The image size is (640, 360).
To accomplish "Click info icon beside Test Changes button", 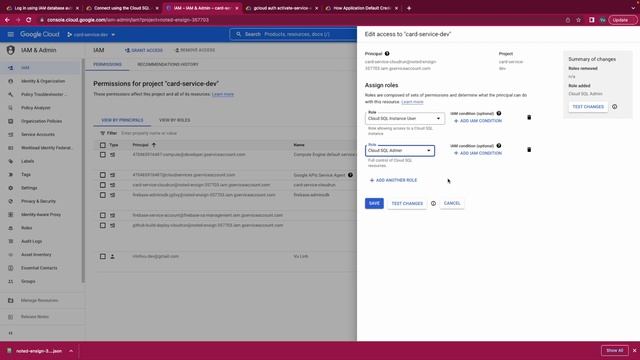I will tap(433, 203).
